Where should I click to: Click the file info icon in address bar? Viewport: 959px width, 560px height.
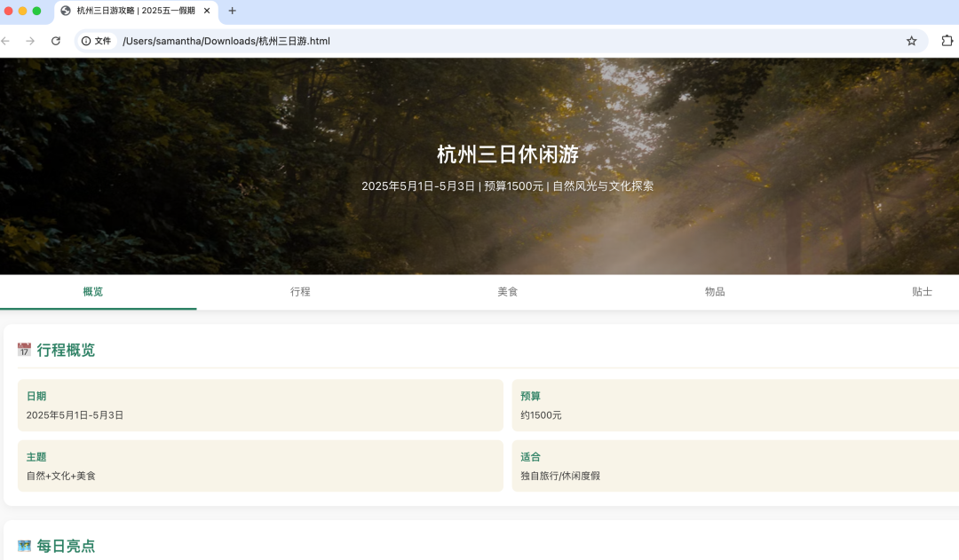pyautogui.click(x=86, y=41)
